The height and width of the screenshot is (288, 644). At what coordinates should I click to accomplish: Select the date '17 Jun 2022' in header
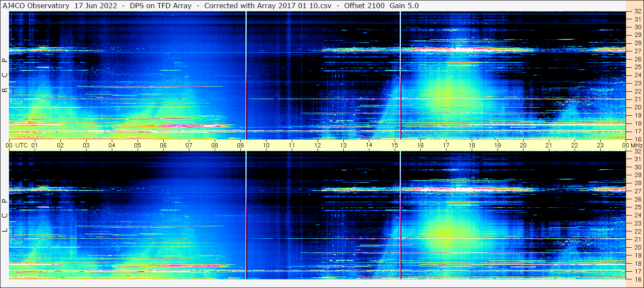click(x=96, y=6)
